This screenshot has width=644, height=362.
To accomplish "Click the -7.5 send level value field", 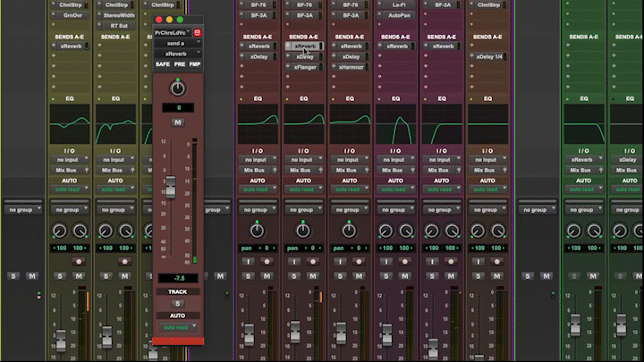I will (x=178, y=278).
